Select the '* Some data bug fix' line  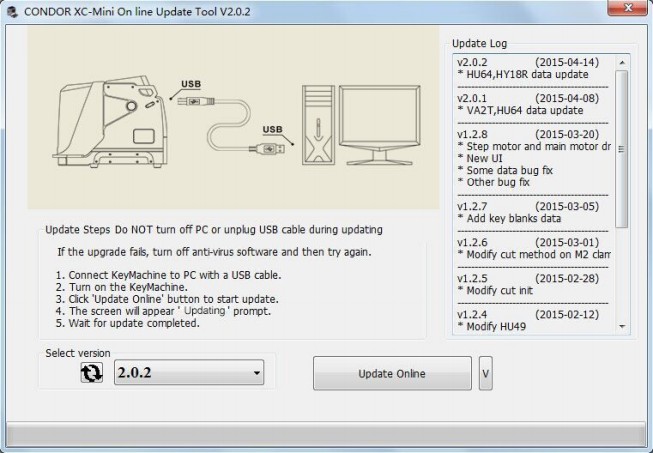505,170
